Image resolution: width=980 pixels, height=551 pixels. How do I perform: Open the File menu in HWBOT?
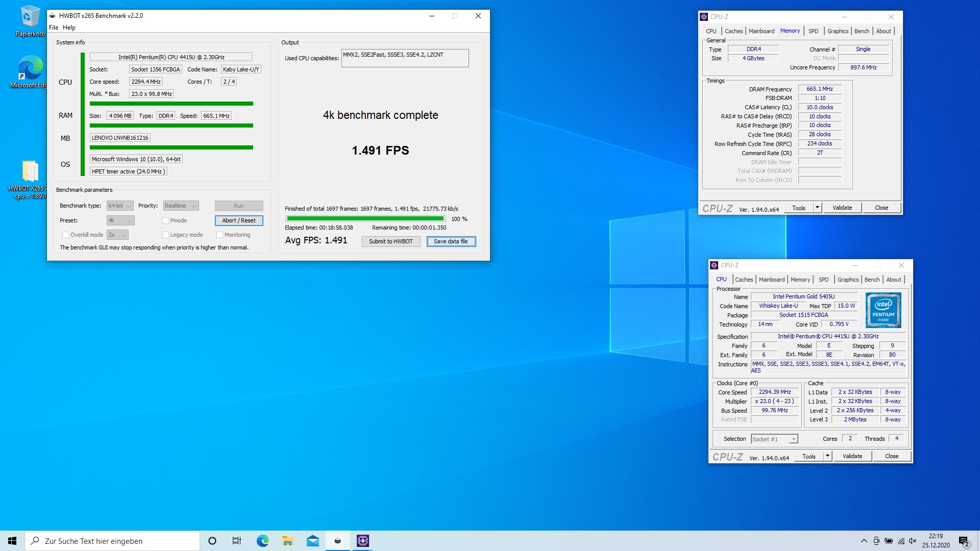point(54,28)
